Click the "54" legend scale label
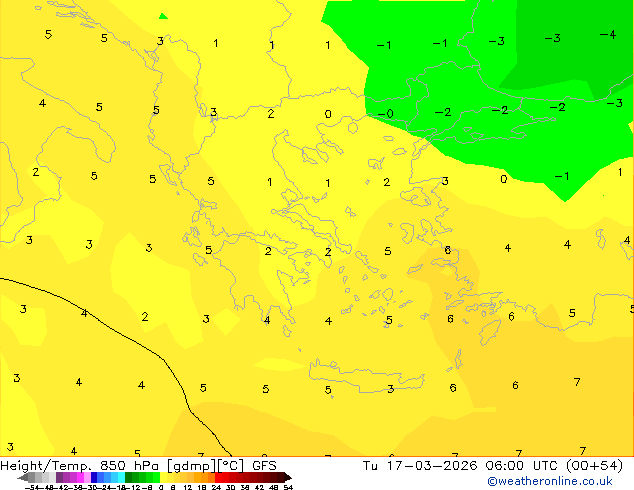Screen dimensions: 634x490 288,487
